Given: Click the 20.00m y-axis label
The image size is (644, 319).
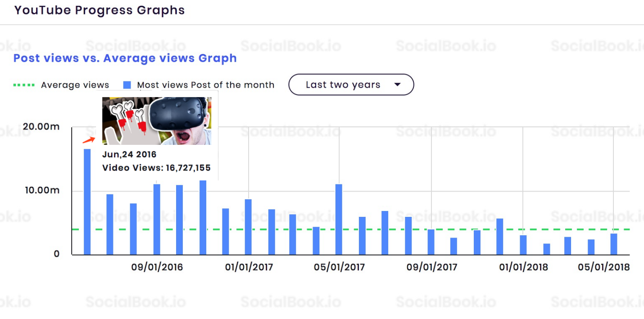Looking at the screenshot, I should 41,126.
